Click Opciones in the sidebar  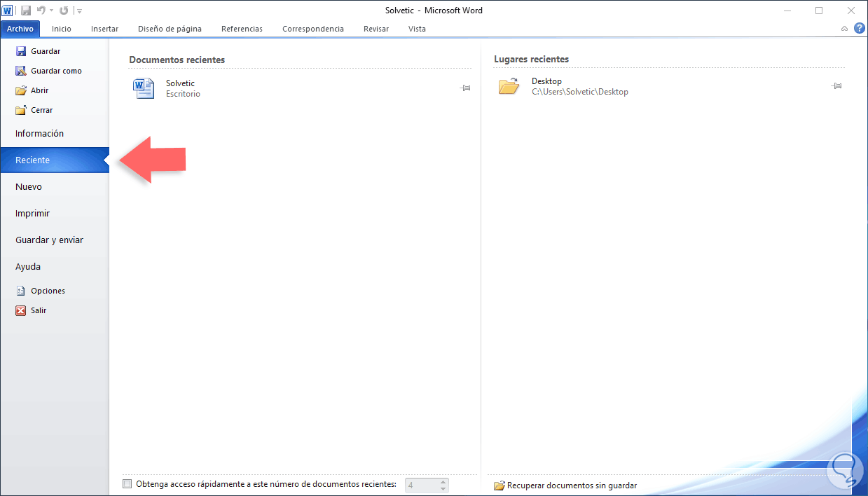41,291
